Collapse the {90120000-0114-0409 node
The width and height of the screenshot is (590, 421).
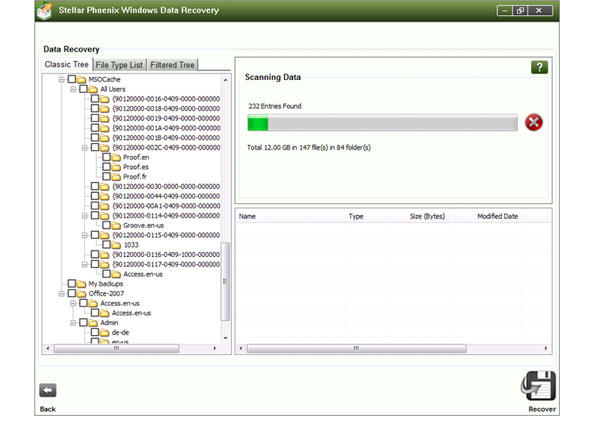pyautogui.click(x=85, y=216)
